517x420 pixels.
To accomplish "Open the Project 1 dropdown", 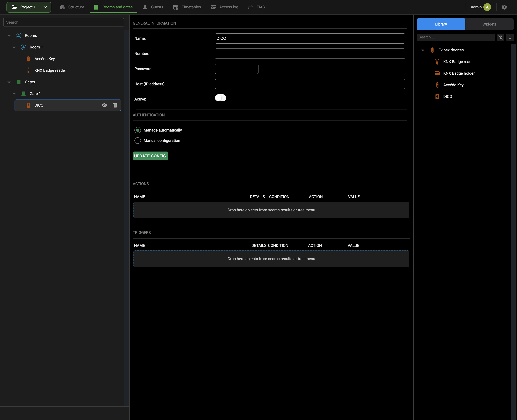I will (x=29, y=7).
